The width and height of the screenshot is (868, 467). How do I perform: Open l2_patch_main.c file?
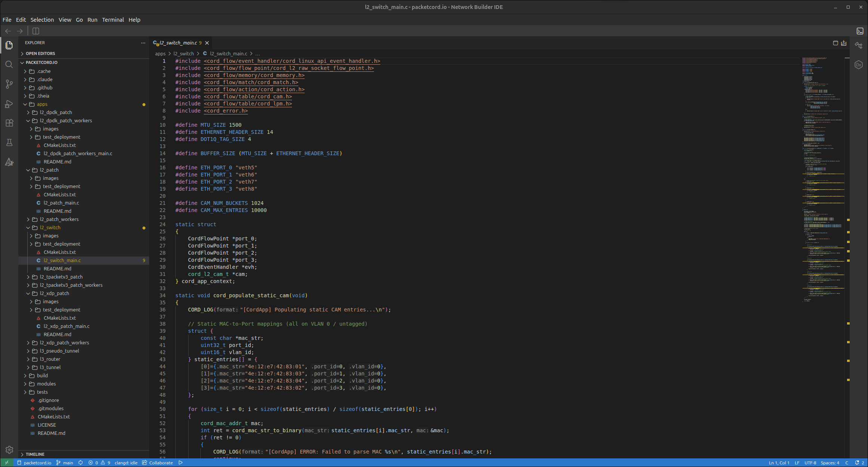(x=84, y=203)
